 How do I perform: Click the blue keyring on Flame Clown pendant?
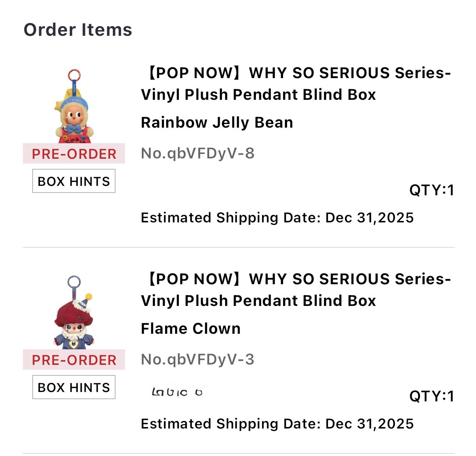[x=74, y=282]
